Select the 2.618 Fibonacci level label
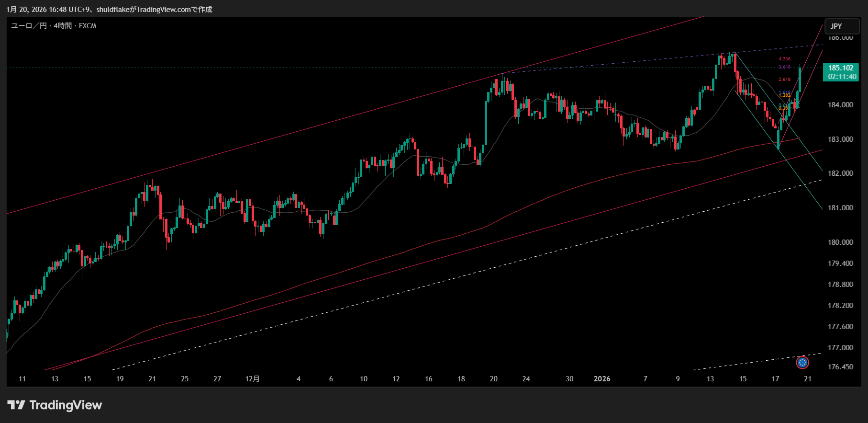The width and height of the screenshot is (868, 423). click(x=784, y=80)
